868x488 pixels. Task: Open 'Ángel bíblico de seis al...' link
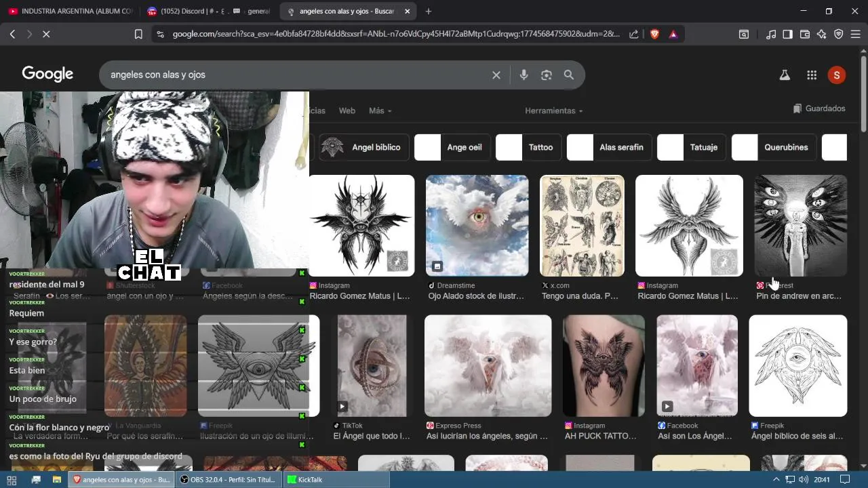pos(797,436)
